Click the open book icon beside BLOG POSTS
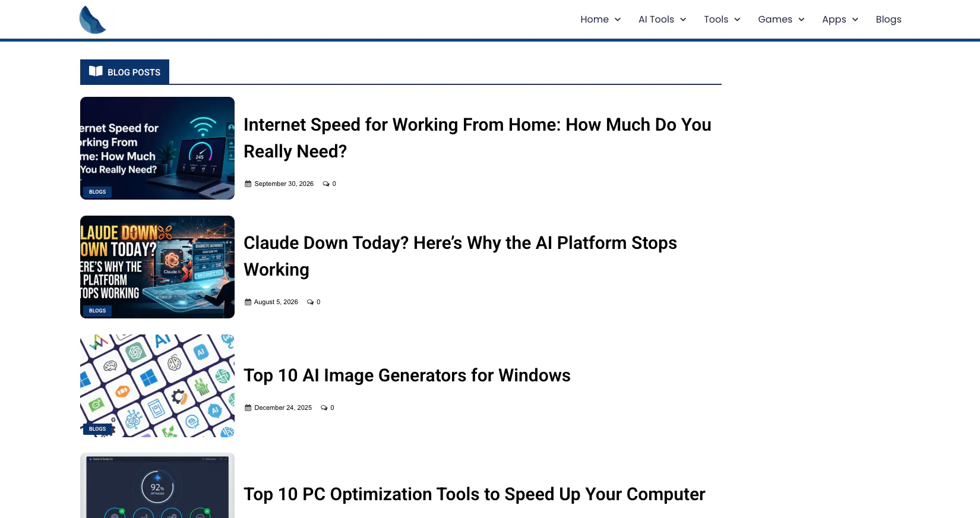The height and width of the screenshot is (518, 980). pyautogui.click(x=96, y=71)
